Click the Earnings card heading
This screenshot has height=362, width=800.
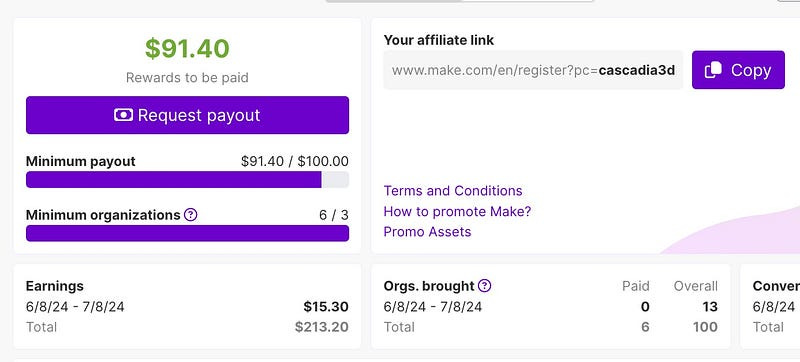(55, 286)
